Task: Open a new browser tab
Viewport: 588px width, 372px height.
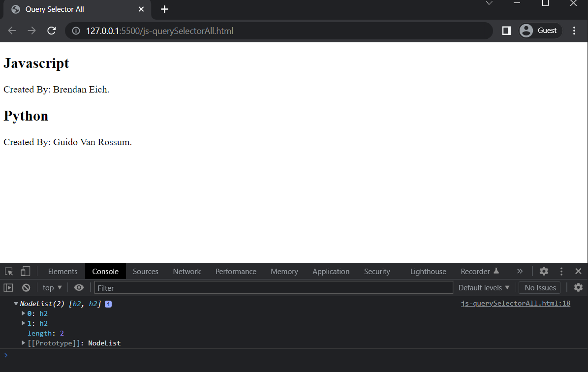Action: click(164, 9)
